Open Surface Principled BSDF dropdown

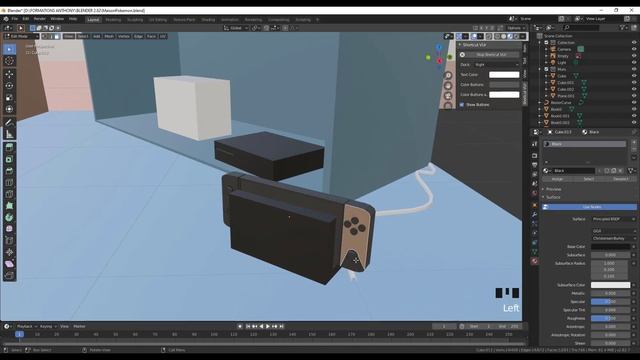click(x=613, y=219)
